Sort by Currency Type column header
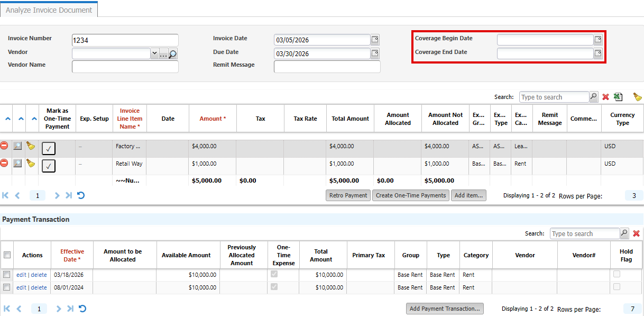Screen dimensions: 644x316 (x=622, y=119)
